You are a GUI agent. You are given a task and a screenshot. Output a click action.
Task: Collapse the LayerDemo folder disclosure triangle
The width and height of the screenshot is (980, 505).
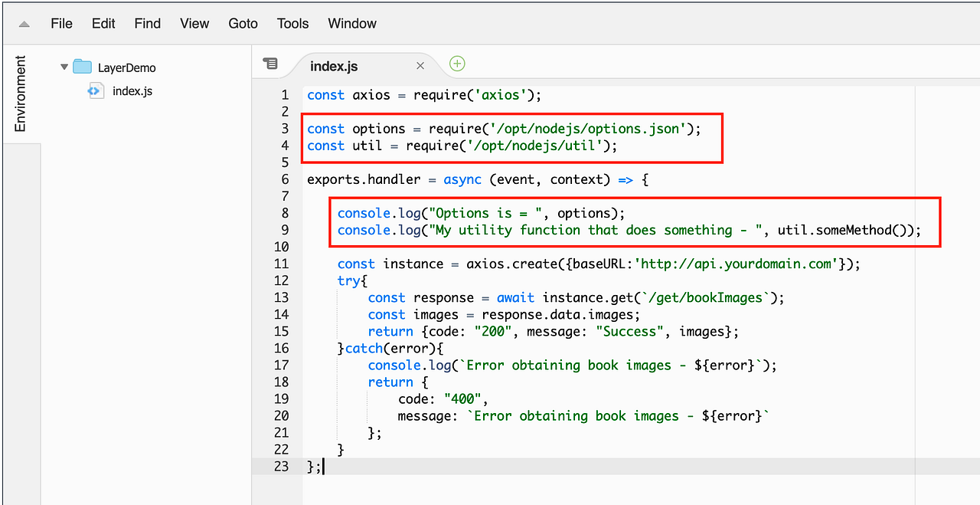(x=64, y=67)
